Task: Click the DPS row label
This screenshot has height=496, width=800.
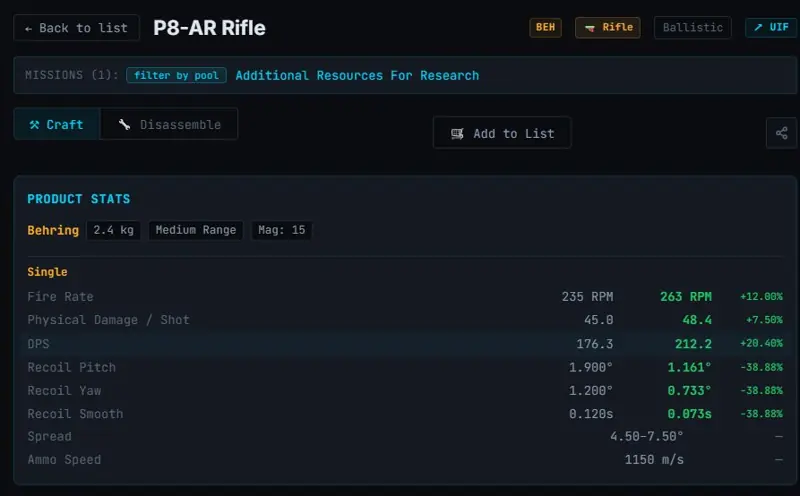Action: click(x=38, y=344)
